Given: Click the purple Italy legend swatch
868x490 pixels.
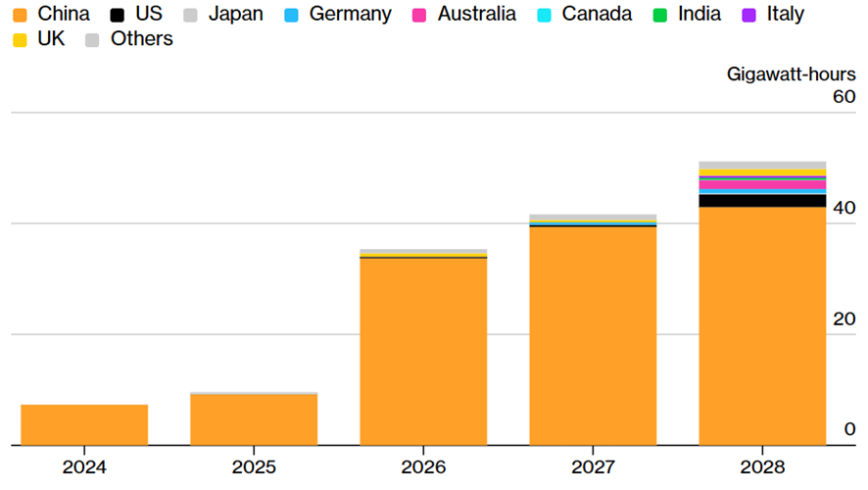Looking at the screenshot, I should pos(748,15).
